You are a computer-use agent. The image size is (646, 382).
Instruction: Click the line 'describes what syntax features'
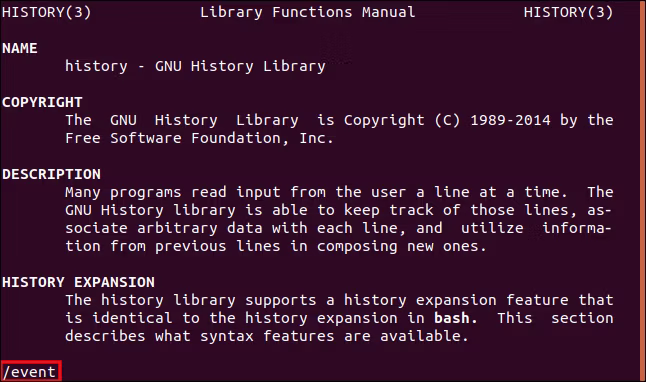coord(267,336)
